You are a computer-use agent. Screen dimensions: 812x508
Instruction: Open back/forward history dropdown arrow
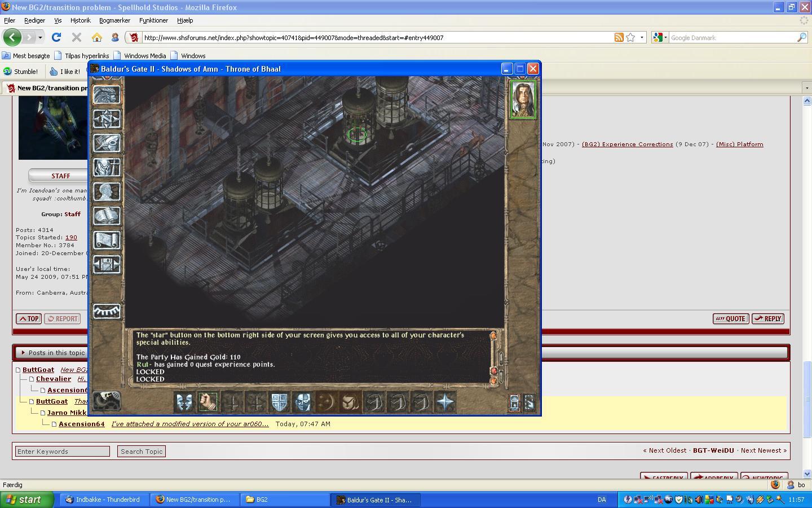coord(40,38)
